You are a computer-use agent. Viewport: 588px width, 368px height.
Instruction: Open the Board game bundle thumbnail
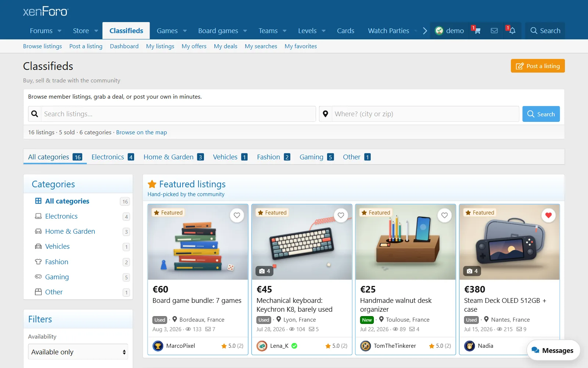(x=198, y=242)
